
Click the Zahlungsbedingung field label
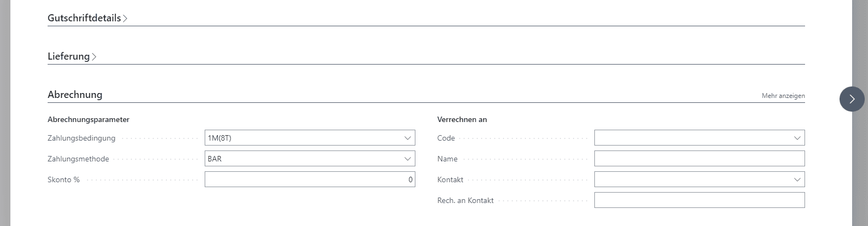[82, 138]
